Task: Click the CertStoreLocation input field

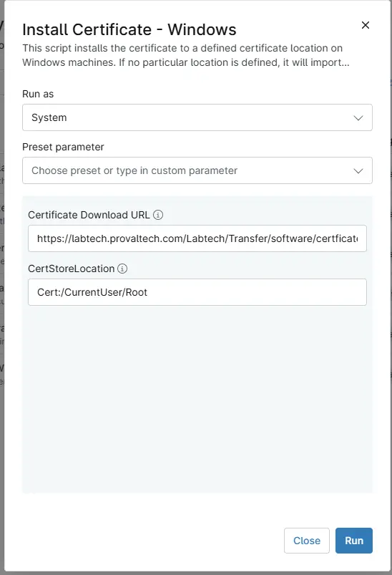Action: click(x=197, y=292)
